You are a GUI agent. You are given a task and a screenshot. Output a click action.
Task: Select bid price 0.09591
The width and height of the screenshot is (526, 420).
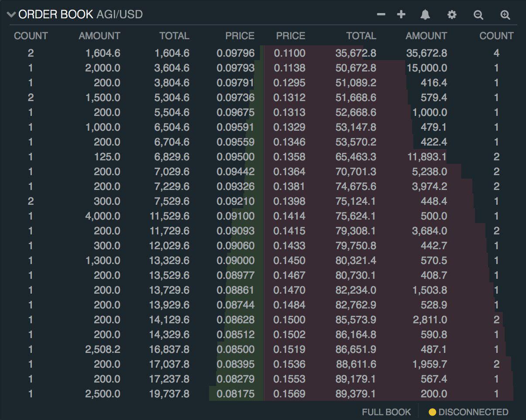coord(236,127)
